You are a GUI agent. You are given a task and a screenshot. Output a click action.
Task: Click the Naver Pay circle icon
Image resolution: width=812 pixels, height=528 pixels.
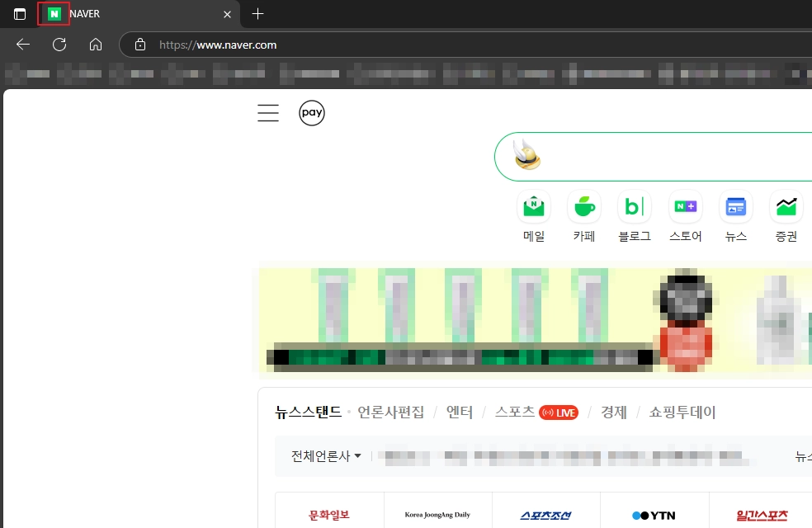tap(312, 113)
